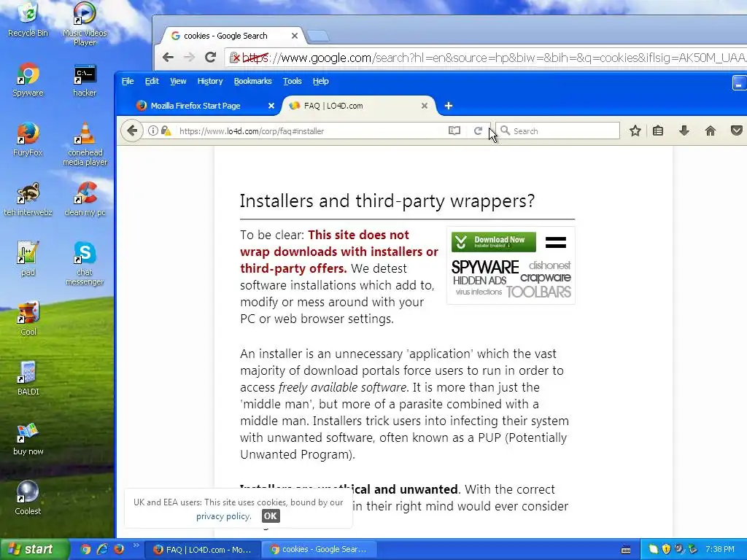Screen dimensions: 747x560
Task: Launch the chat messenger Skype icon
Action: pos(85,263)
